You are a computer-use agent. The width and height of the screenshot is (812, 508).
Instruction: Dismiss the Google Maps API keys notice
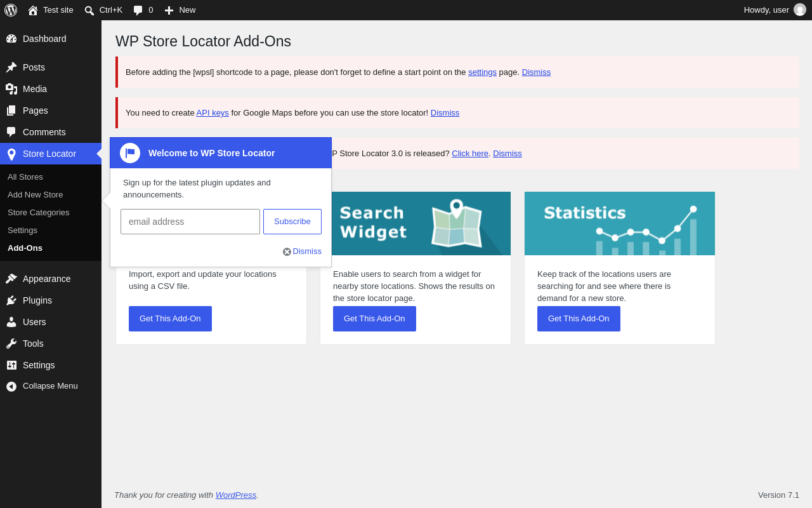tap(445, 112)
